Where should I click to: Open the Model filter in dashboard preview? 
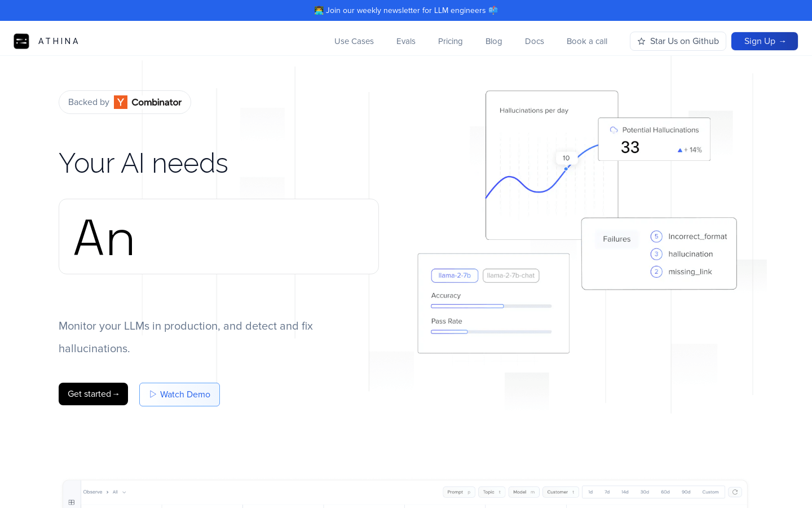coord(524,492)
